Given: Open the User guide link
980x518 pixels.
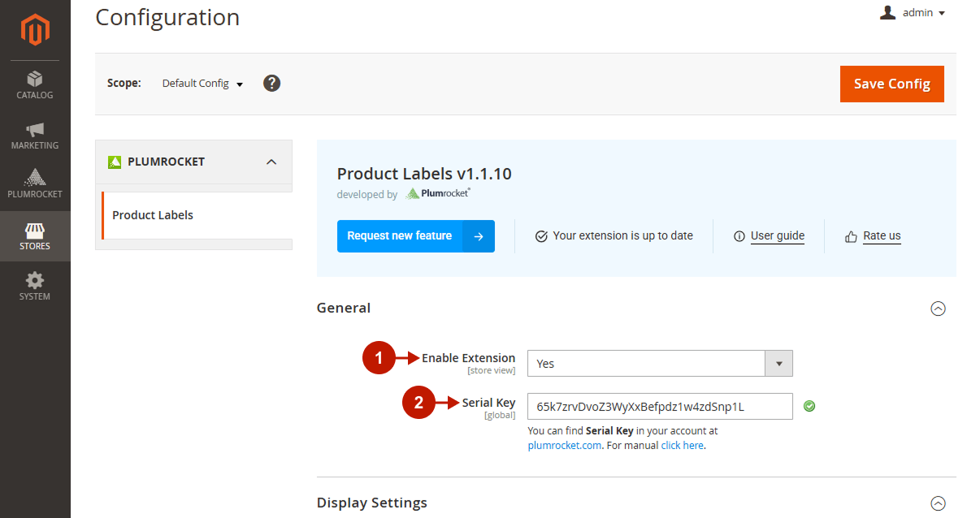Looking at the screenshot, I should coord(777,236).
